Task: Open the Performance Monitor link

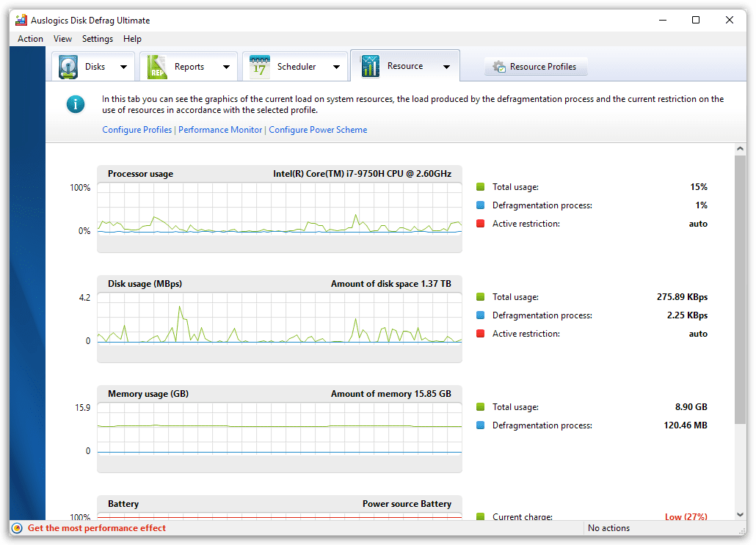Action: tap(220, 130)
